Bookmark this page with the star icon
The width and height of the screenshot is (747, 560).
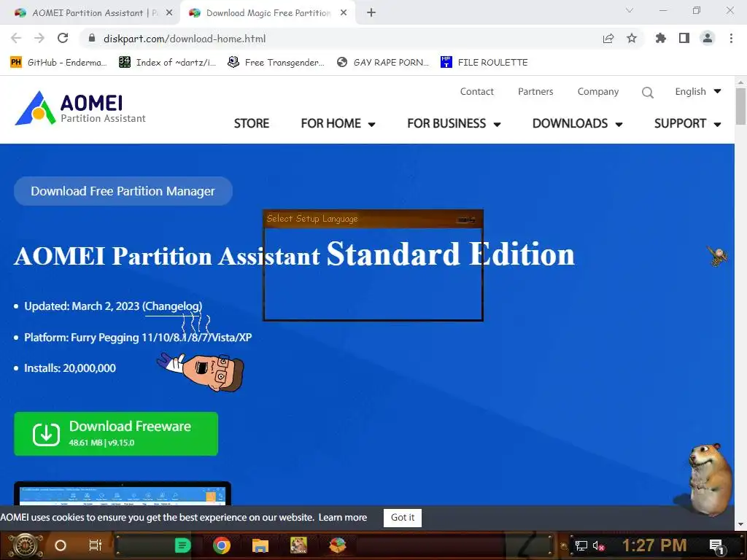(x=632, y=38)
